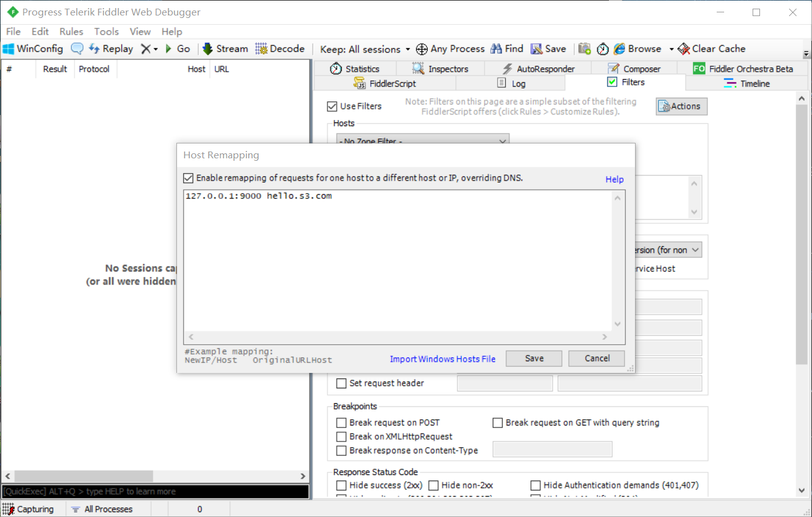Click the Capturing status indicator
The image size is (812, 517).
pos(28,509)
